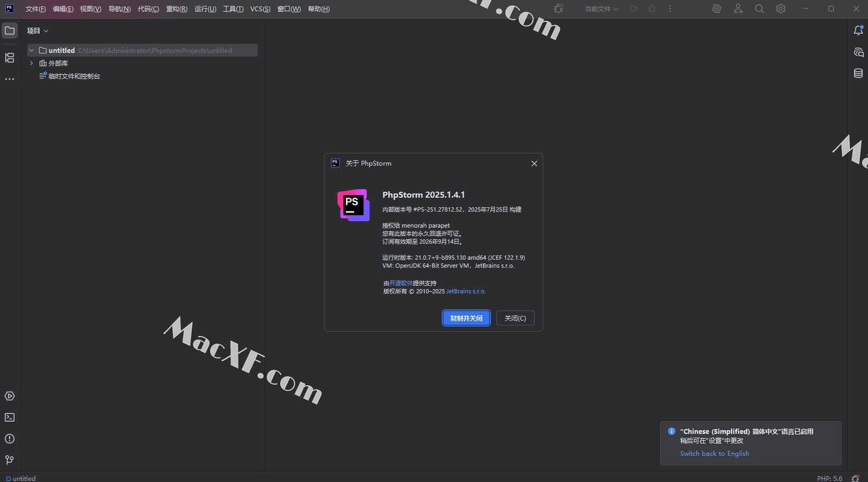868x482 pixels.
Task: Click the VM: OpenJDK 64-Bit Server VM line
Action: 448,266
